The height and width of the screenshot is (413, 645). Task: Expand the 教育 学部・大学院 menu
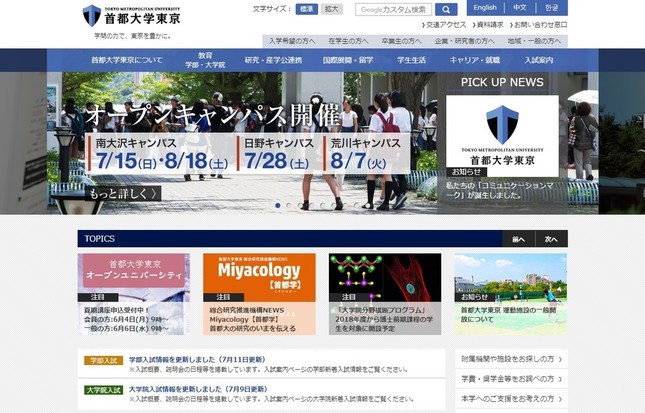(205, 60)
